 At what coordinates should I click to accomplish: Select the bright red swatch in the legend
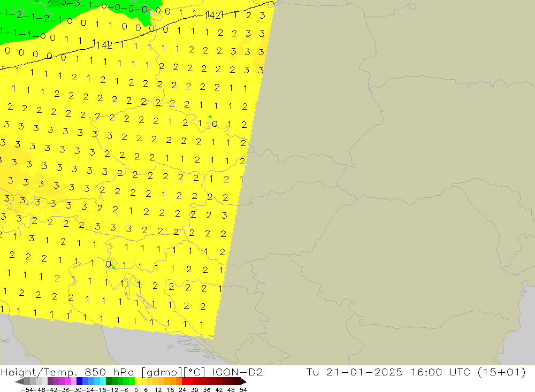[185, 381]
